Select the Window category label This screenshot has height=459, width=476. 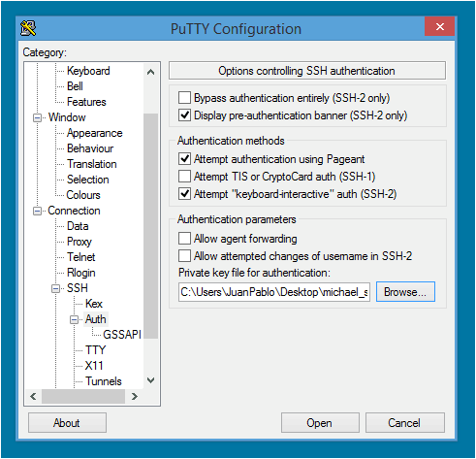point(67,117)
